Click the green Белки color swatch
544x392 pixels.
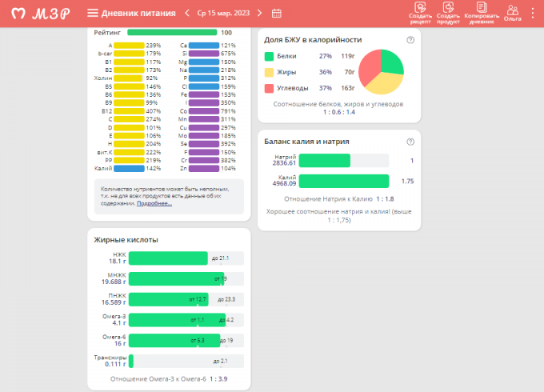click(x=270, y=56)
